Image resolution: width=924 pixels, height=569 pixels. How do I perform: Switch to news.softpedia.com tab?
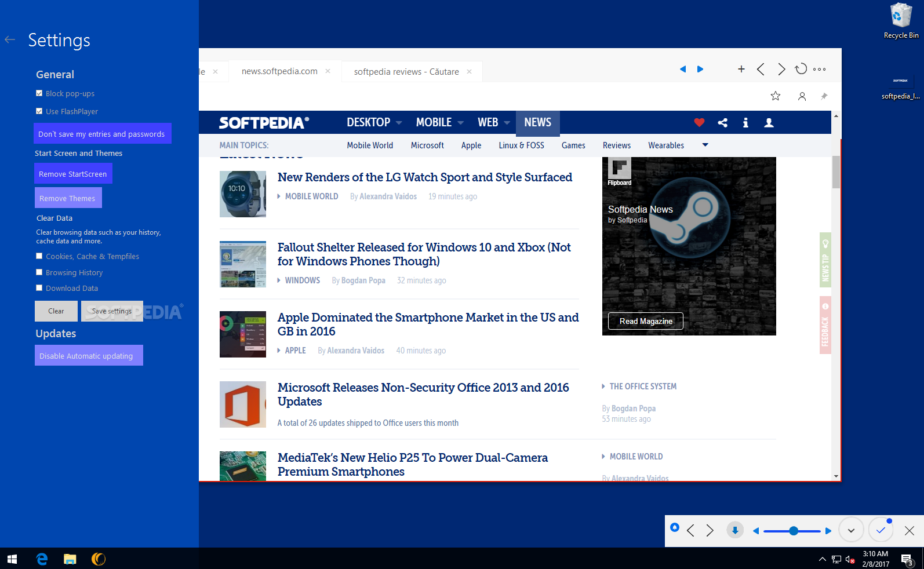279,71
